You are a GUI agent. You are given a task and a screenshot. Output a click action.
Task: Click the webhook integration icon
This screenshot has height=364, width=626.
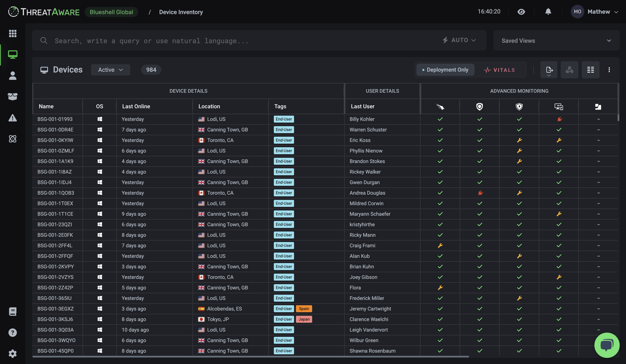tap(569, 70)
